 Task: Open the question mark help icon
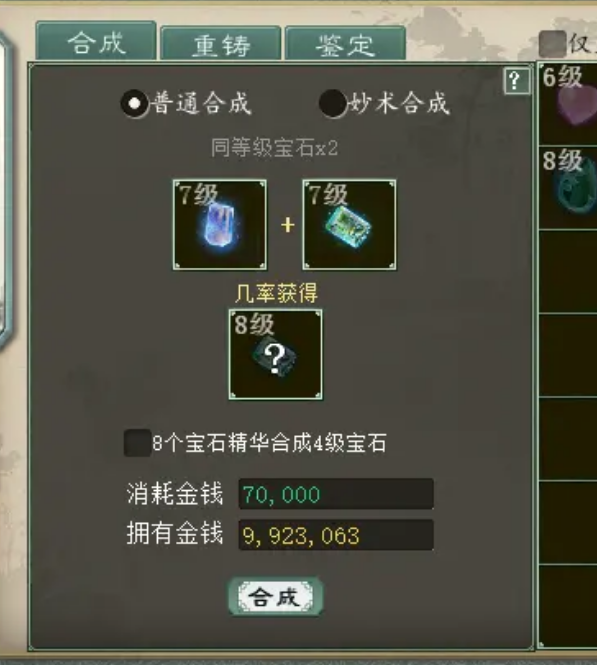(516, 81)
